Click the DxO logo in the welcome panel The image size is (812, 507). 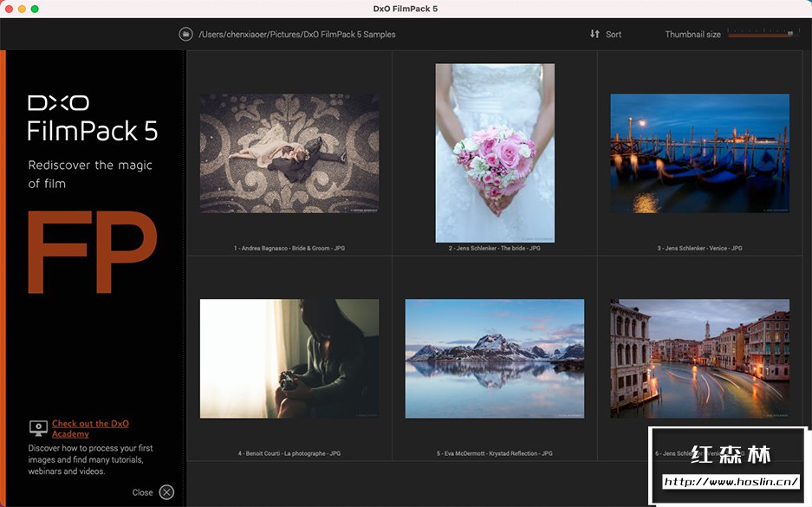point(58,103)
